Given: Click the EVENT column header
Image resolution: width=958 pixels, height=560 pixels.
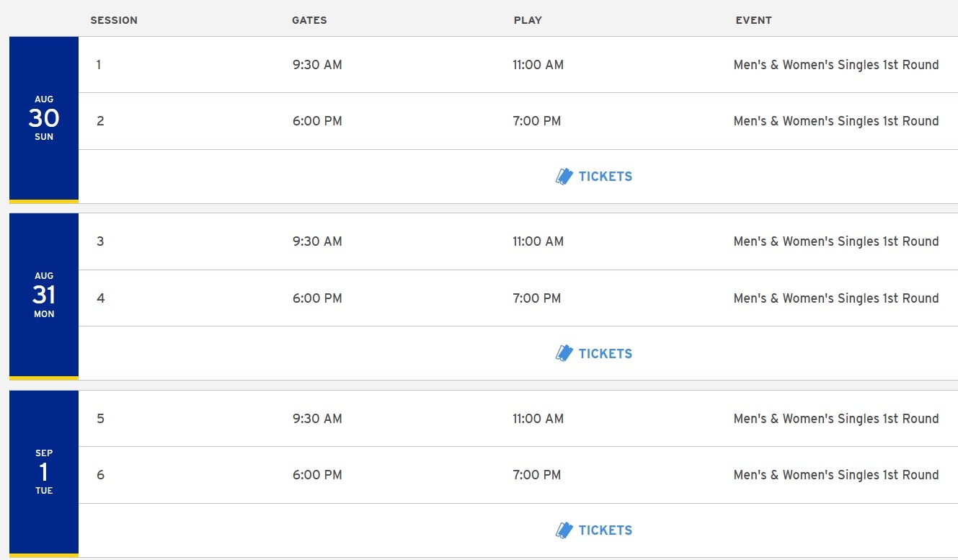Looking at the screenshot, I should coord(753,20).
